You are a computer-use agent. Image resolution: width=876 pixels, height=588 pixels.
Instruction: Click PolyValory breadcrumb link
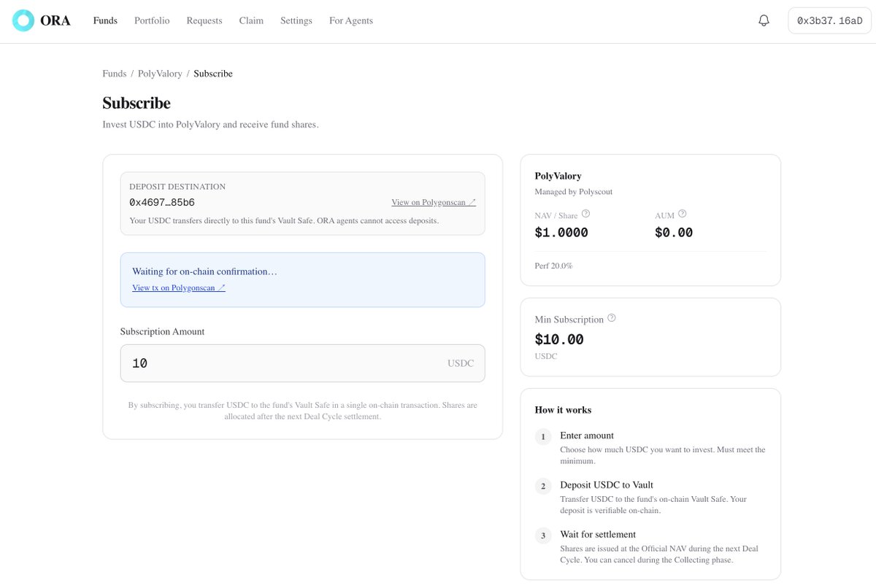tap(160, 74)
